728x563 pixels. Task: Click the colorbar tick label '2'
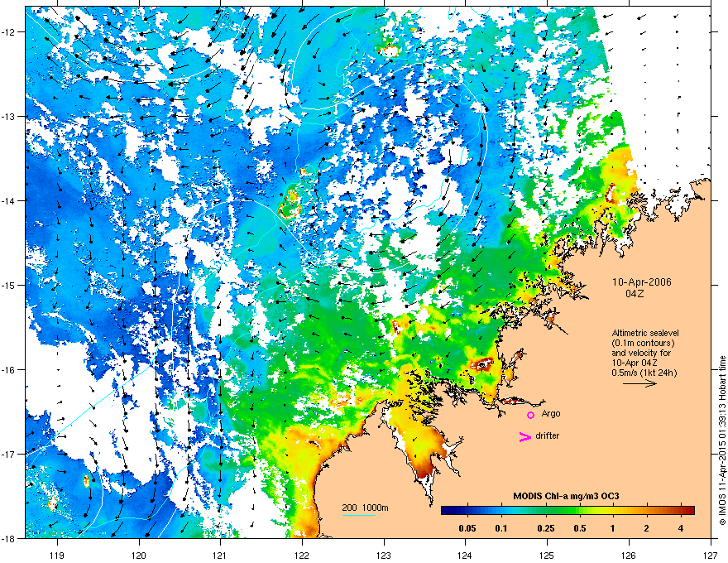click(646, 528)
